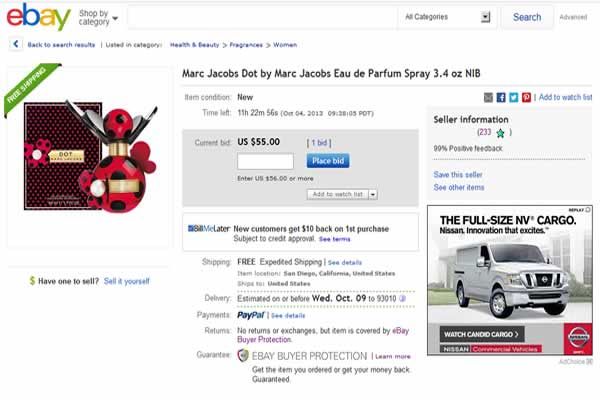Click Sell it yourself link
The height and width of the screenshot is (400, 600).
click(127, 281)
